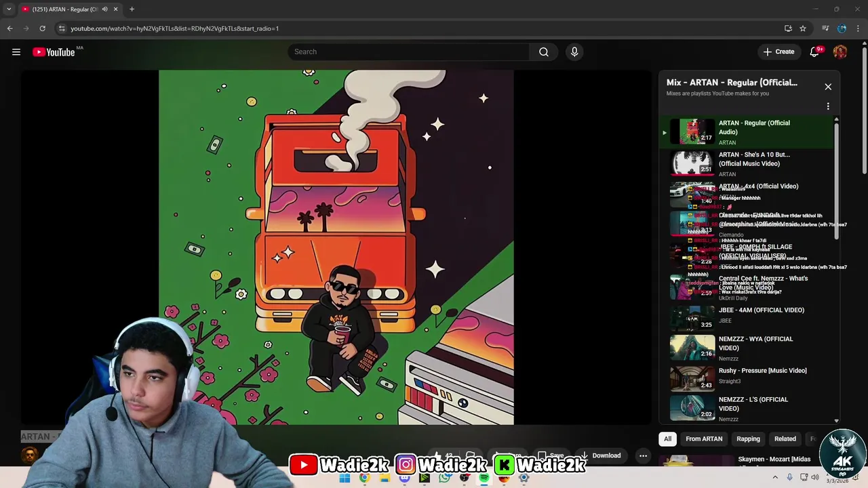Click the browser address bar URL
Image resolution: width=868 pixels, height=488 pixels.
174,28
